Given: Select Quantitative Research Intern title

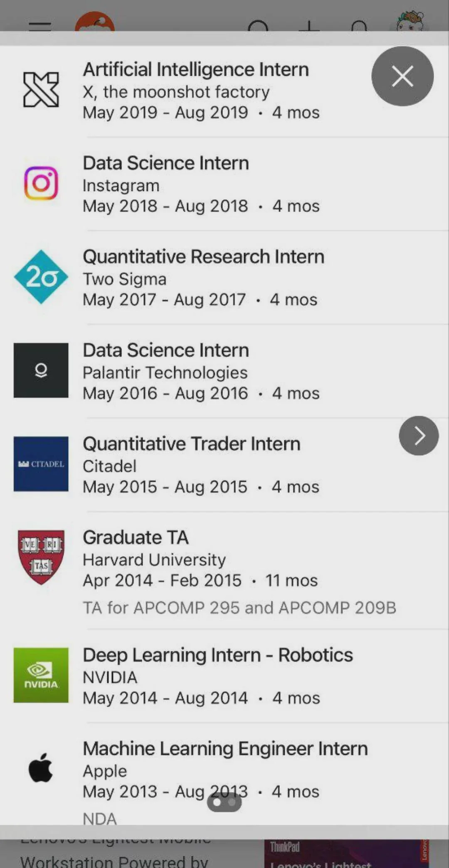Looking at the screenshot, I should [203, 257].
